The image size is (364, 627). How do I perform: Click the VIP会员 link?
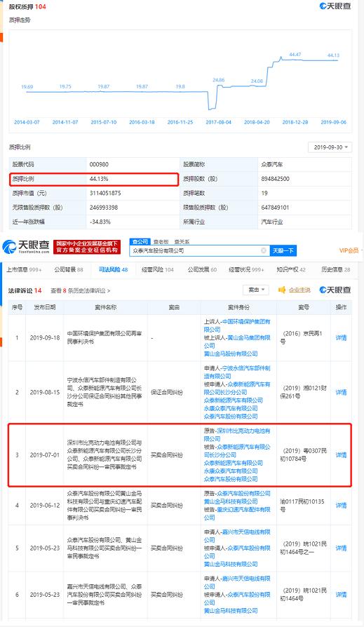(349, 250)
